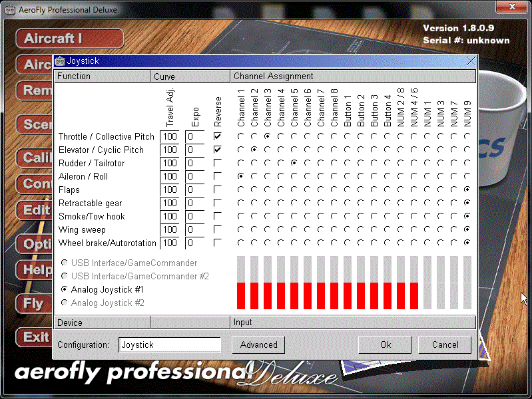Click Travel Adj. field for Throttle
The height and width of the screenshot is (399, 532).
[170, 136]
